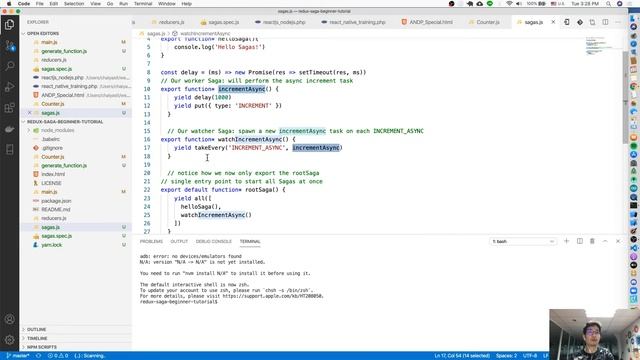
Task: Click errors and warnings status bar indicator
Action: pyautogui.click(x=58, y=356)
